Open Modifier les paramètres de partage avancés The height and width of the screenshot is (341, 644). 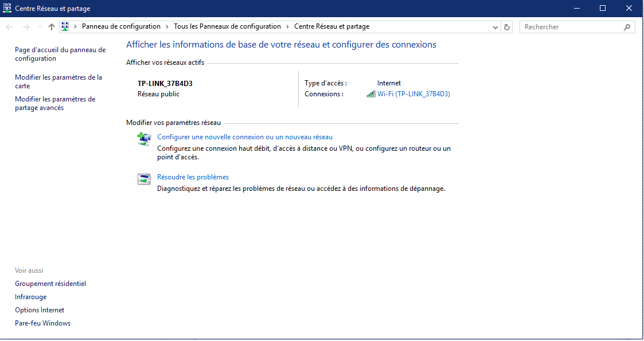[57, 103]
